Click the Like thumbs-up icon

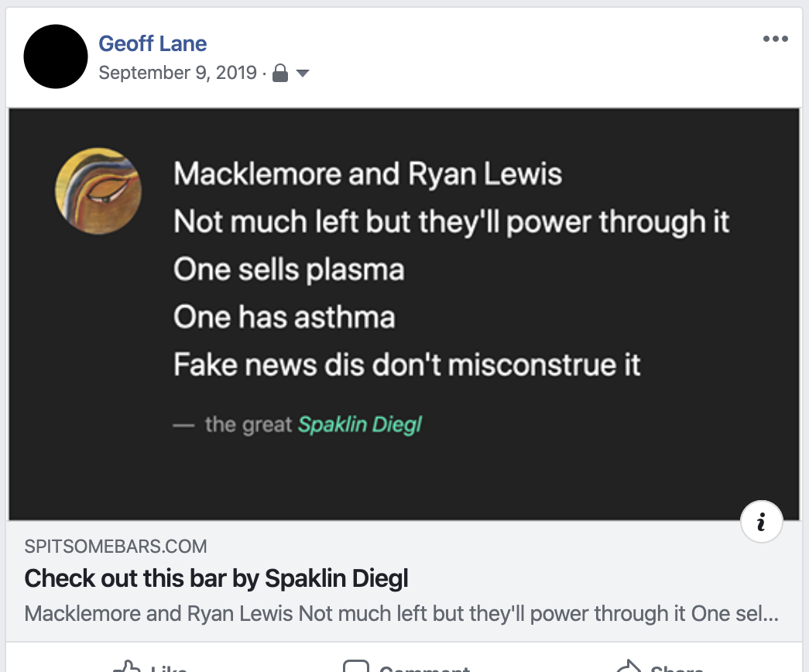[126, 666]
